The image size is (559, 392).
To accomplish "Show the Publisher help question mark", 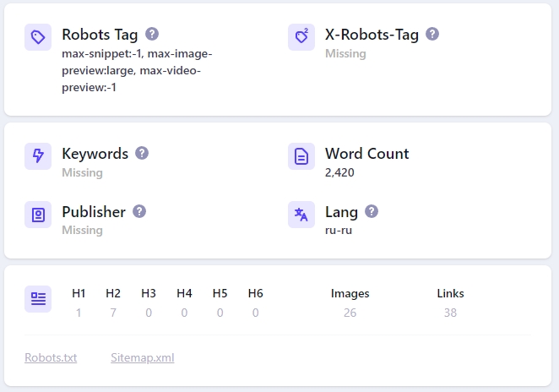I will pos(139,211).
